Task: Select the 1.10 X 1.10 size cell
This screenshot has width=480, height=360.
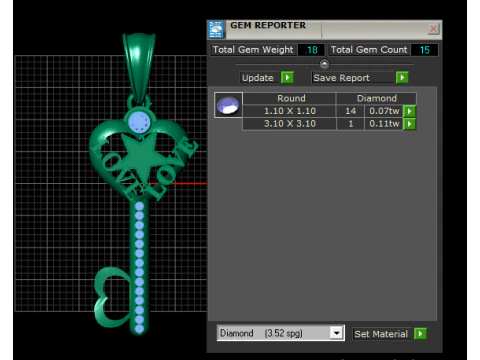Action: [x=289, y=111]
